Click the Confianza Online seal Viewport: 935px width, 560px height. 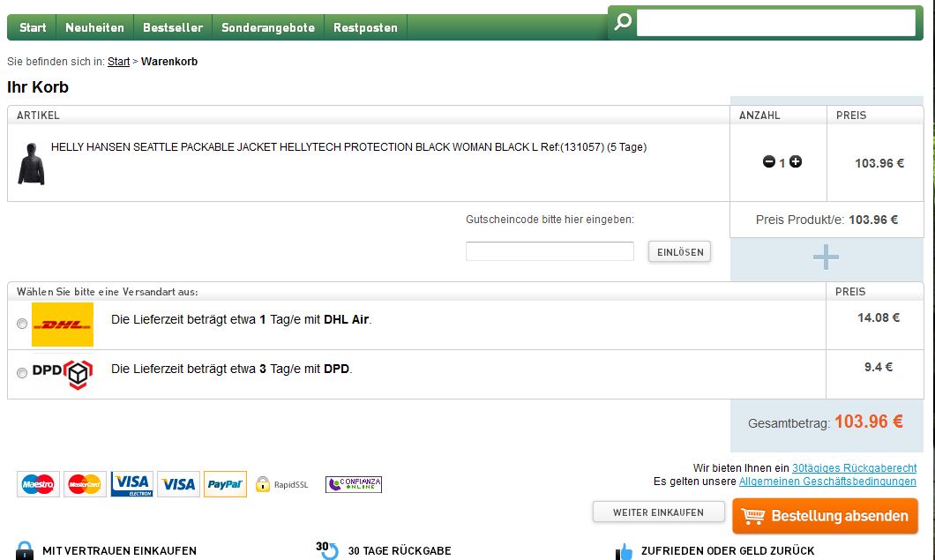[x=354, y=484]
